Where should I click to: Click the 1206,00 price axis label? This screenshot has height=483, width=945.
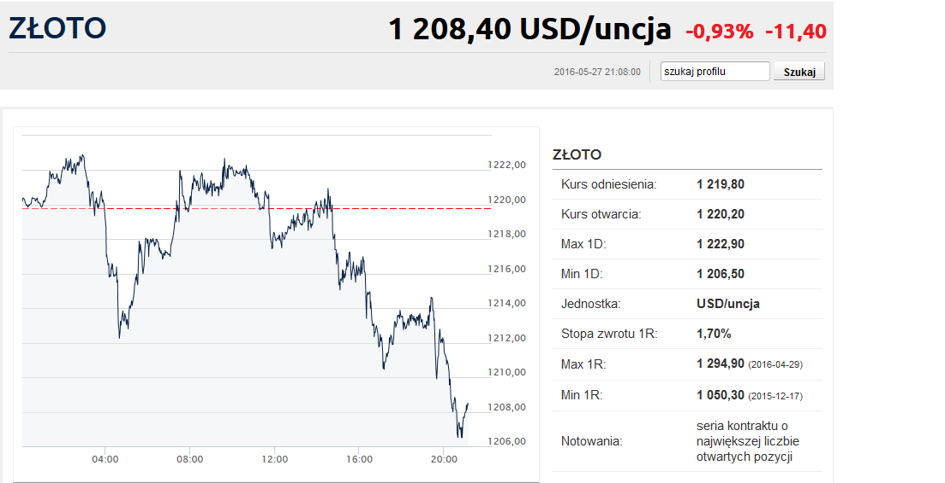[x=507, y=441]
